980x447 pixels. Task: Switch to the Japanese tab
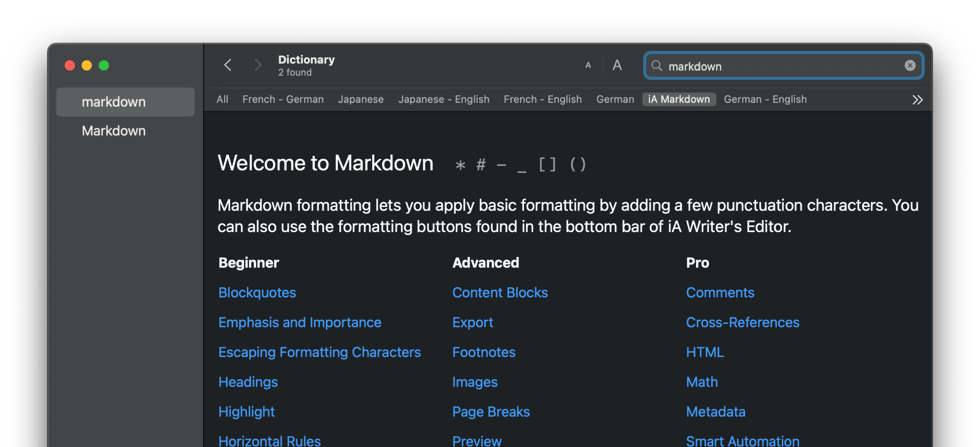click(x=361, y=99)
